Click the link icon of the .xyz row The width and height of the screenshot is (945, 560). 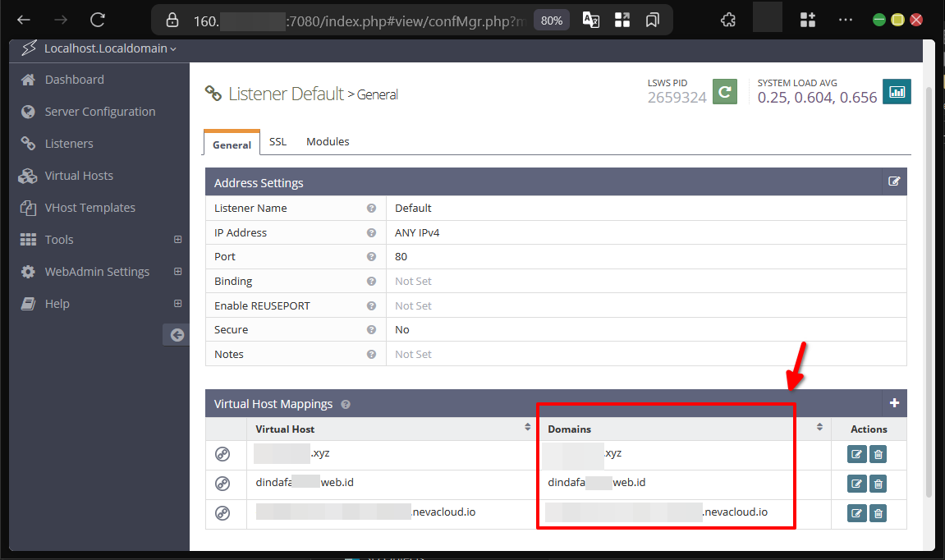click(x=222, y=454)
